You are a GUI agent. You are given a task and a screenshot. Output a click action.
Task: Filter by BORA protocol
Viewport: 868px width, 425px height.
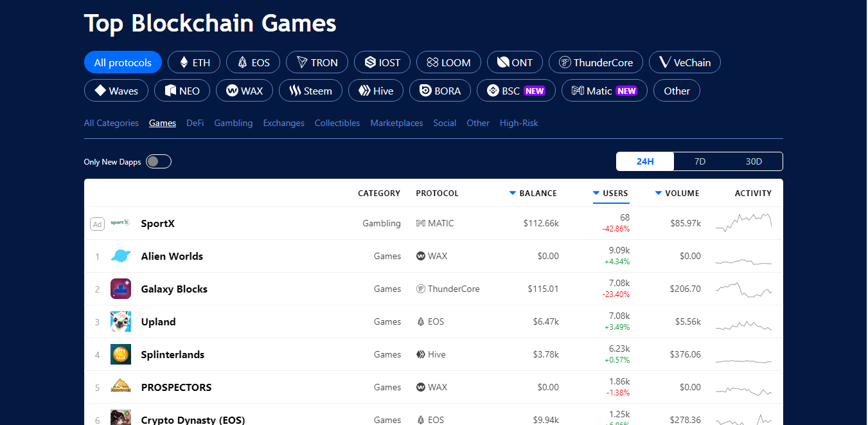440,91
